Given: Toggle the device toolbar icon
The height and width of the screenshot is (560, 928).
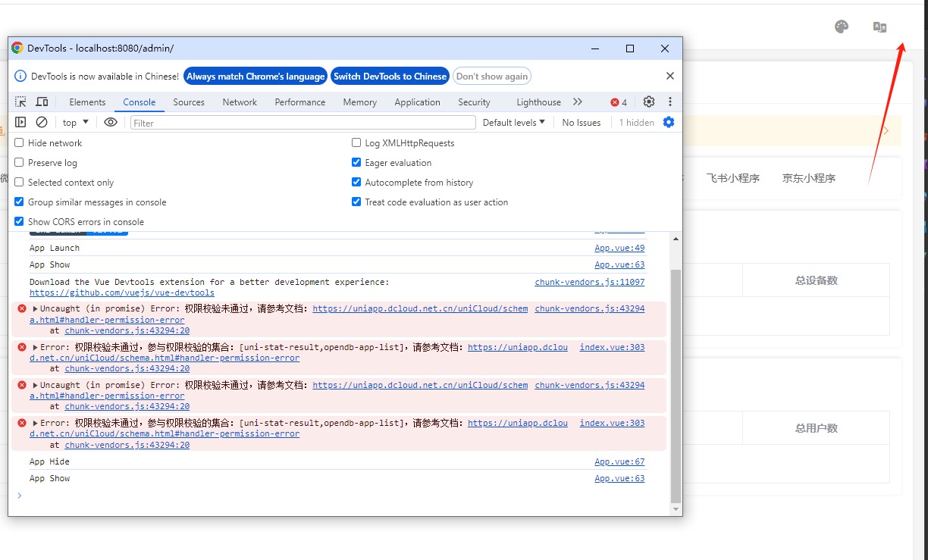Looking at the screenshot, I should coord(42,102).
